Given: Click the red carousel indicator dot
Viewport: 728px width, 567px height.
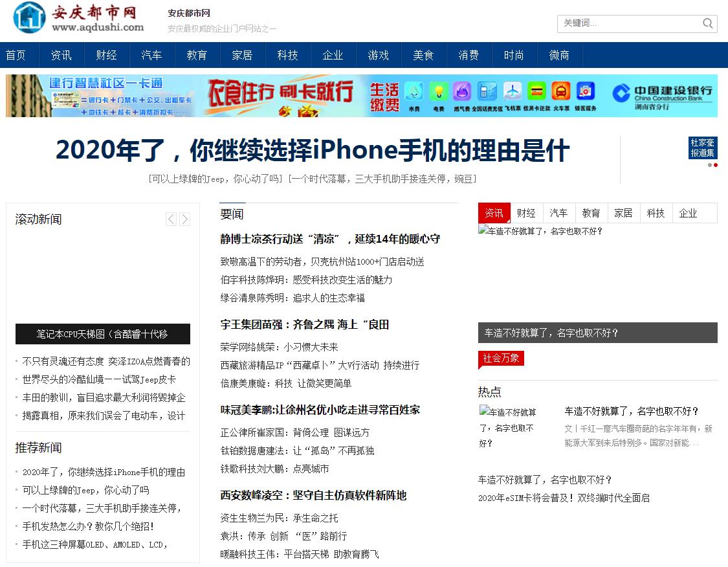Looking at the screenshot, I should (716, 165).
